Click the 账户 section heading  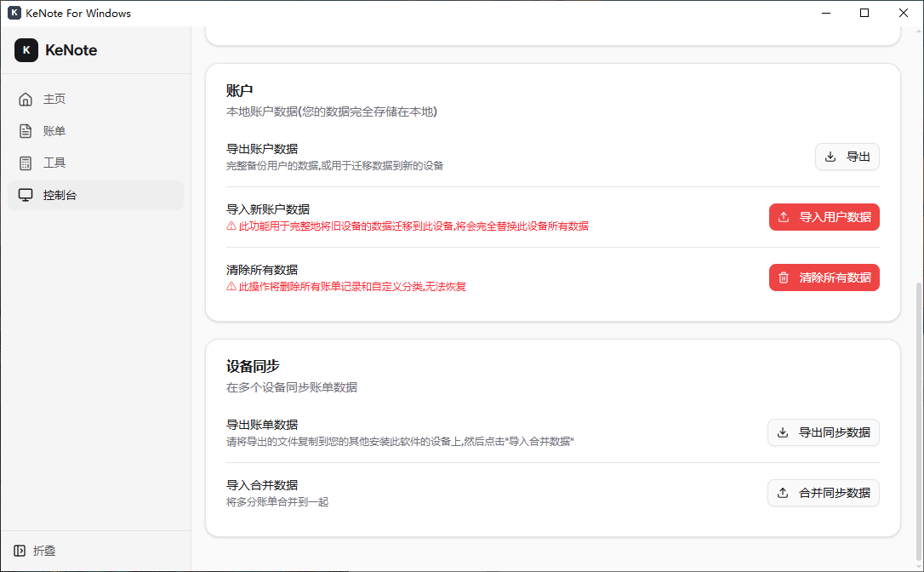[239, 91]
